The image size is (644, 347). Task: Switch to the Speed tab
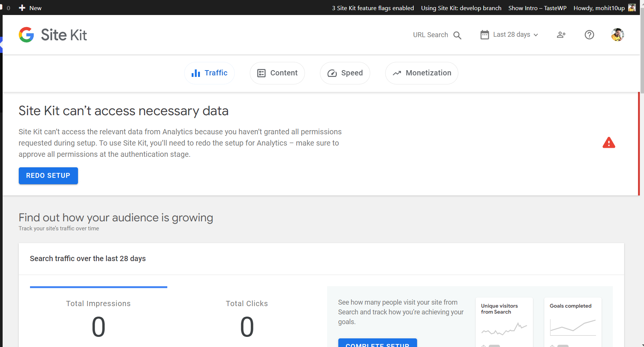345,73
